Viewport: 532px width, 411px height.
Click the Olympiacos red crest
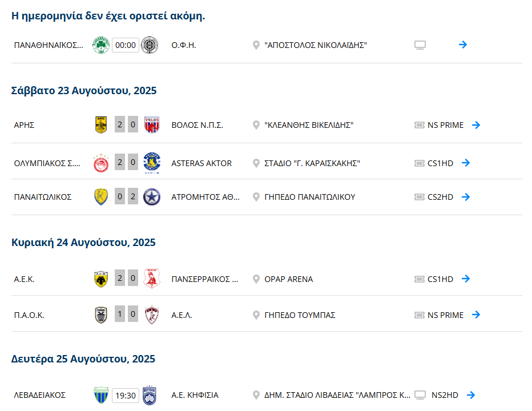click(x=101, y=163)
